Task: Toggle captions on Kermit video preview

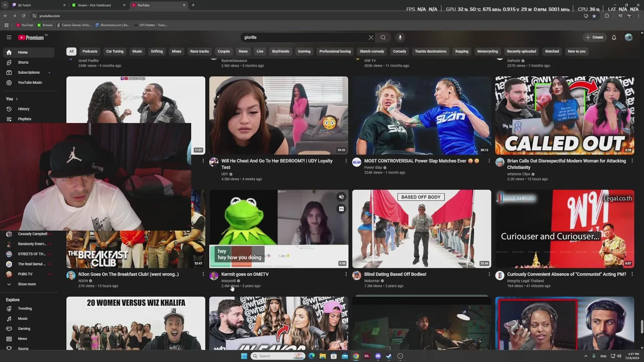Action: (341, 209)
